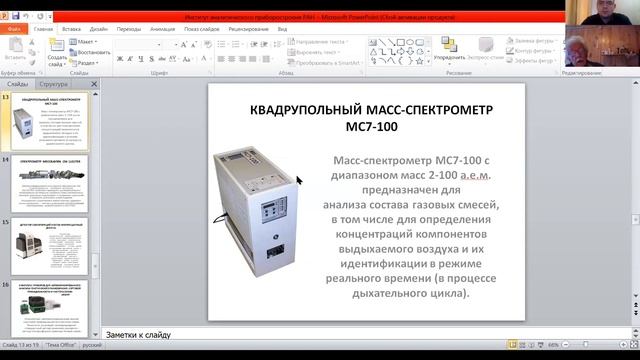Fit slide to current window icon
The image size is (640, 360).
coord(634,345)
